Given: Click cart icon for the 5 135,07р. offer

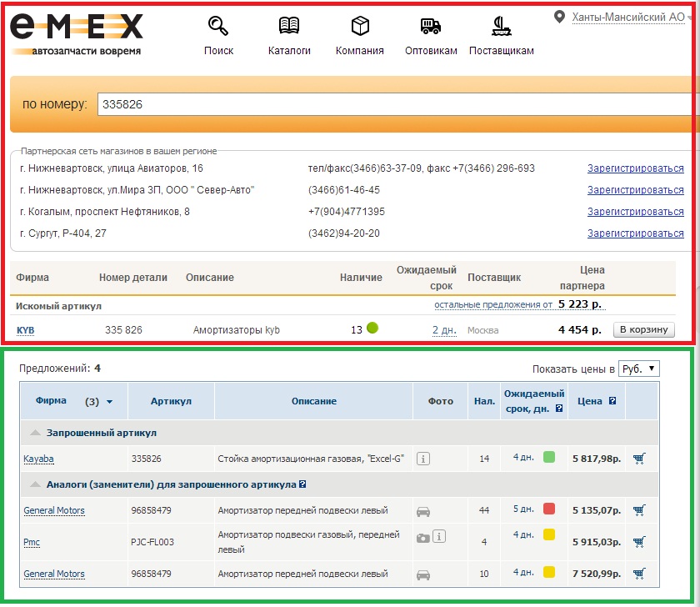Looking at the screenshot, I should 639,510.
